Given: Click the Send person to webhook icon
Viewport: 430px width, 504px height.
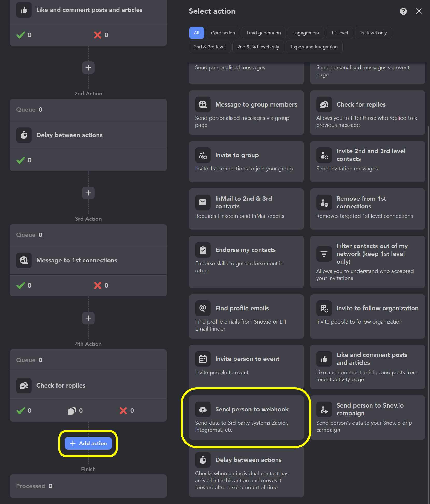Looking at the screenshot, I should click(203, 409).
